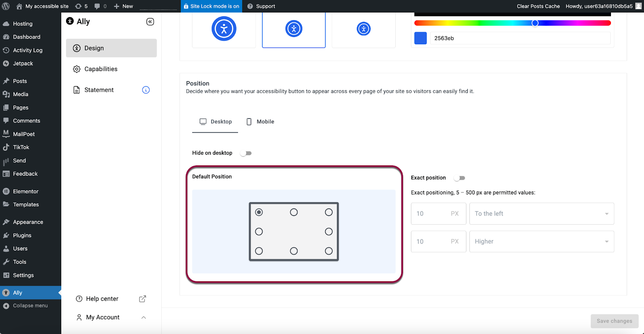Click the Ally logo icon in panel header
Screen dimensions: 644x334
click(x=70, y=21)
